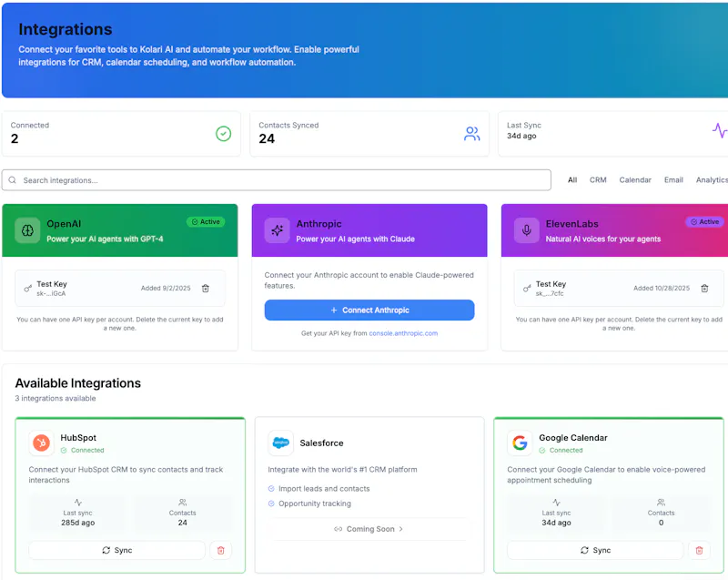The image size is (728, 580).
Task: Click the Salesforce cloud logo
Action: pos(280,443)
